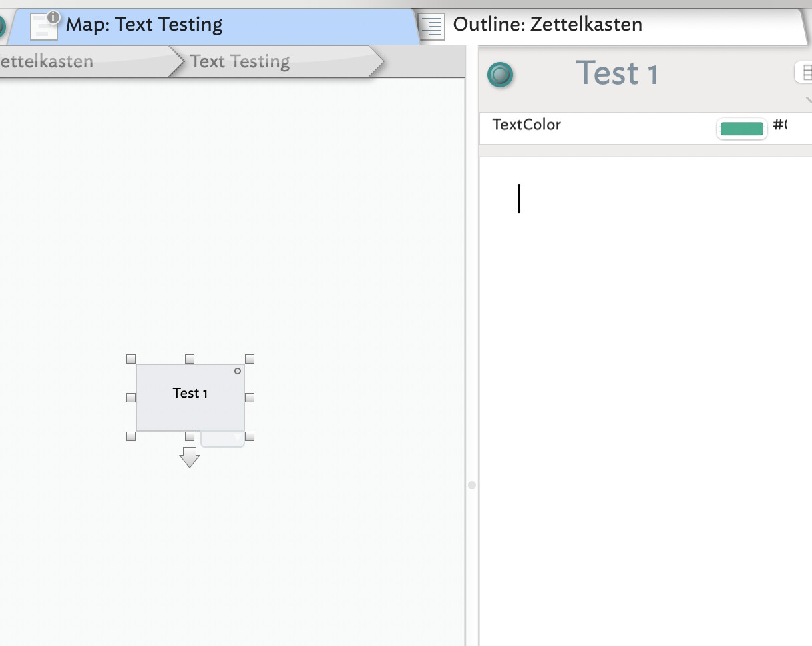Click the Text Testing breadcrumb
Image resolution: width=812 pixels, height=646 pixels.
tap(240, 62)
